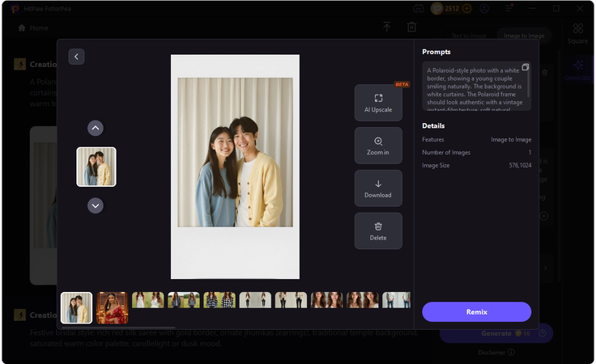Show previous image with up chevron
Viewport: 596px width, 364px height.
point(96,129)
